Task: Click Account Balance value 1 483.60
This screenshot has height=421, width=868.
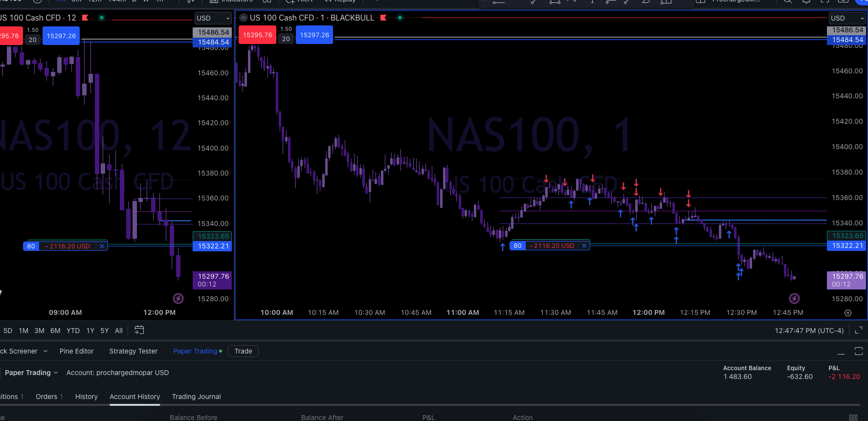Action: point(737,377)
